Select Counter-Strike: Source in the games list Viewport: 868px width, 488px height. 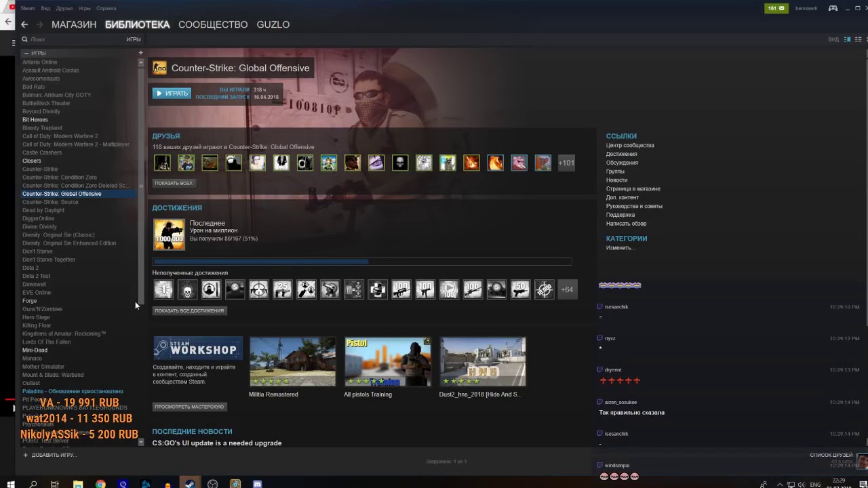tap(50, 202)
